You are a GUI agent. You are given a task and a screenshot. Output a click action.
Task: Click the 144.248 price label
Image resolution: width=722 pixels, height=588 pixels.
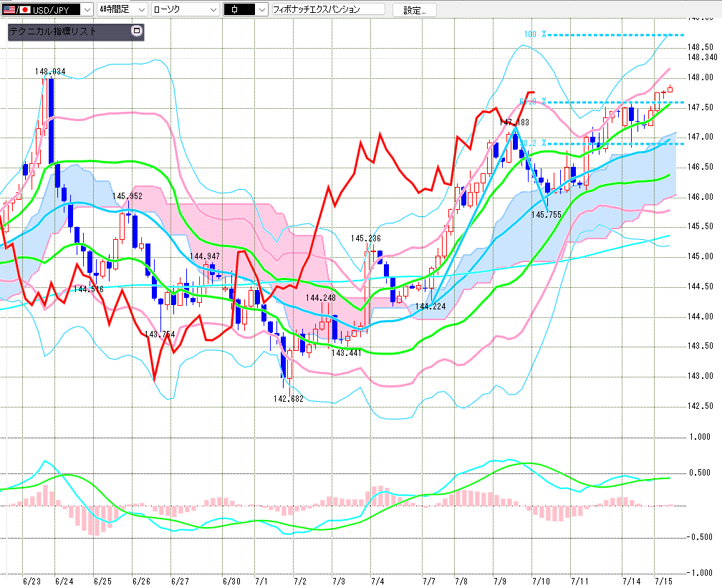(x=320, y=297)
